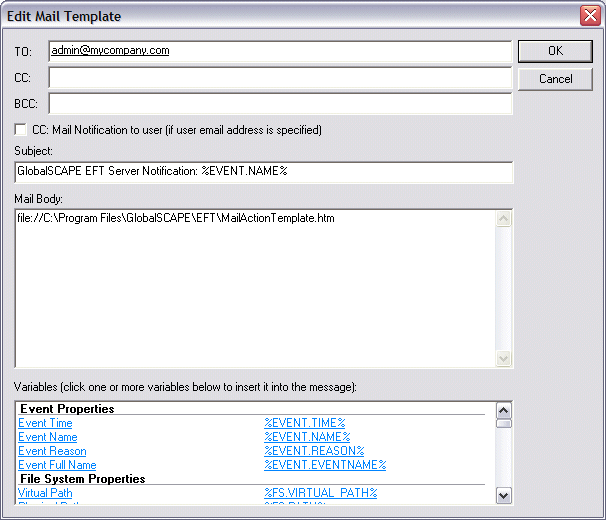
Task: Click the Variables list scrollbar thumb
Action: [504, 424]
